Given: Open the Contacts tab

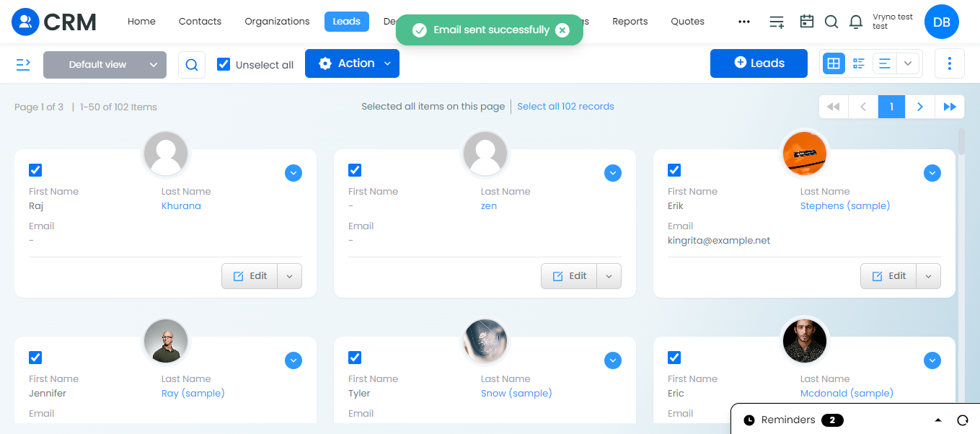Looking at the screenshot, I should pyautogui.click(x=200, y=22).
